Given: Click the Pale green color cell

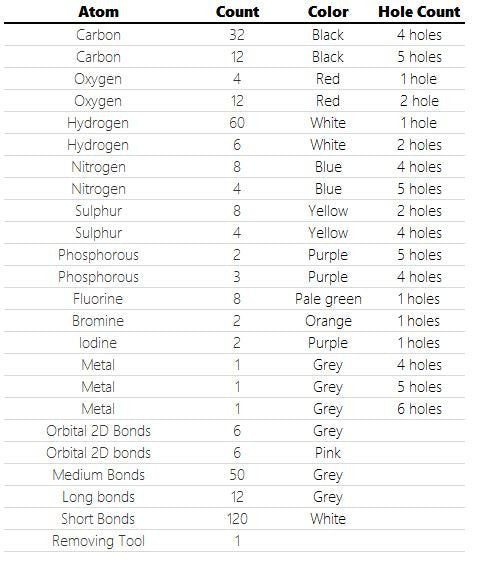Looking at the screenshot, I should click(328, 299).
